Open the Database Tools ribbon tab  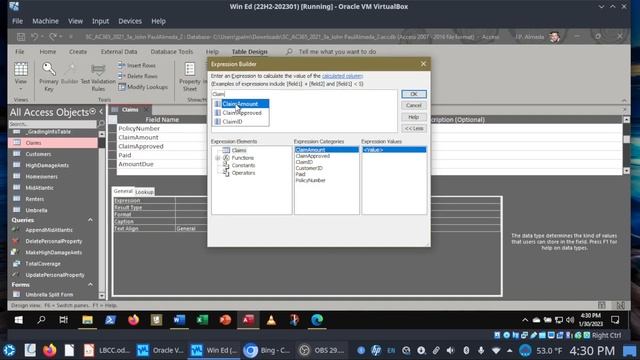point(172,52)
